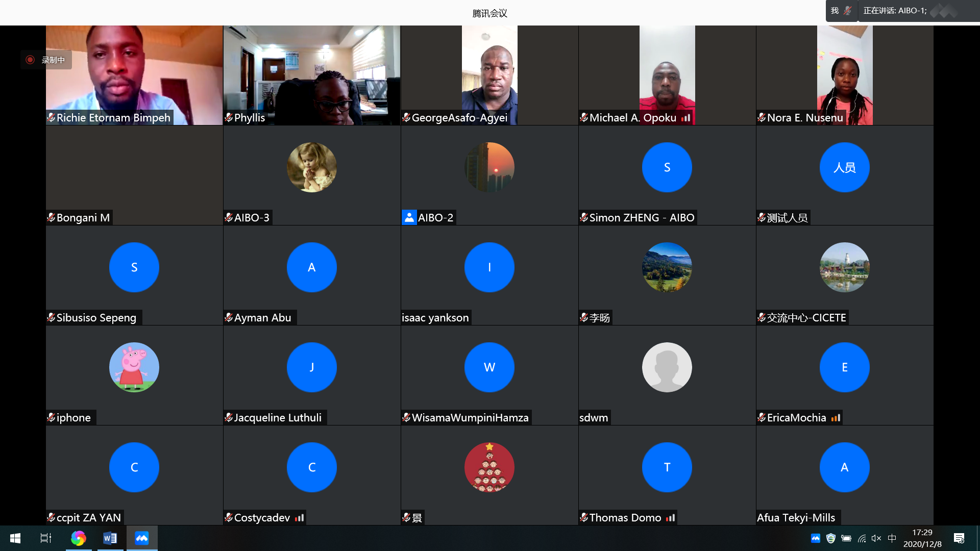Viewport: 980px width, 551px height.
Task: Click the signal bars next to Costycadev
Action: (299, 518)
